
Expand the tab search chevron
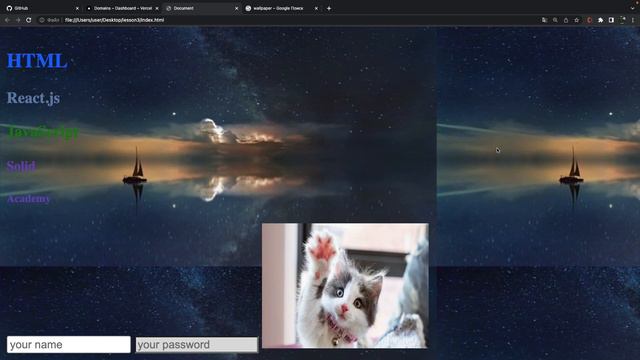coord(632,8)
